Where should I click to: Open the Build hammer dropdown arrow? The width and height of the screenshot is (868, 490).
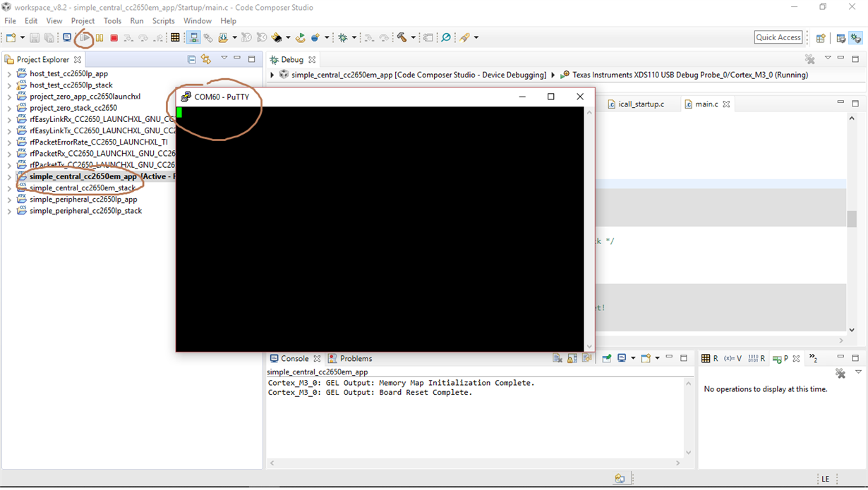click(413, 37)
